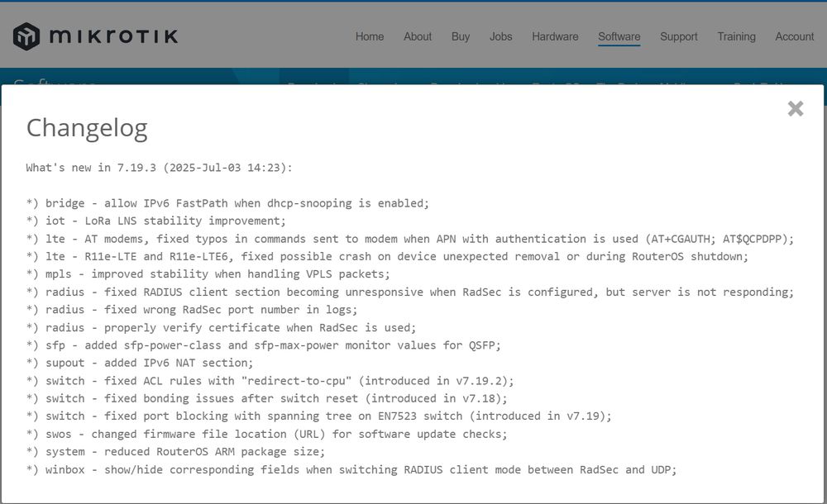
Task: Click the swos firmware file location entry
Action: pyautogui.click(x=267, y=434)
